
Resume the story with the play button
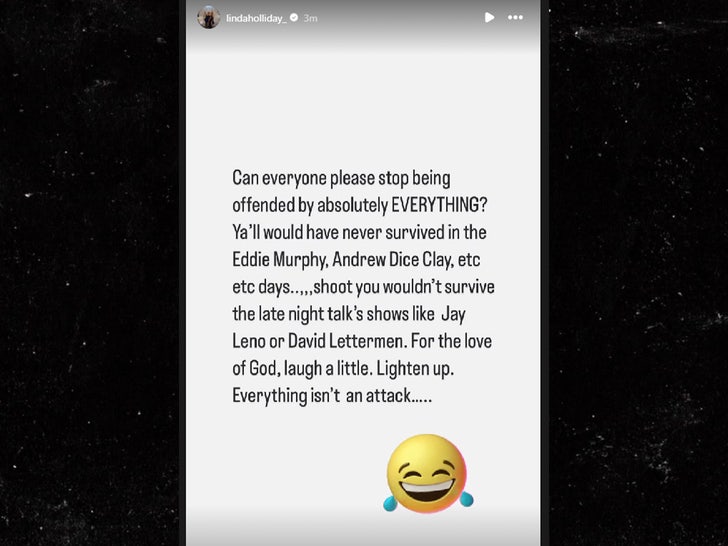point(489,18)
